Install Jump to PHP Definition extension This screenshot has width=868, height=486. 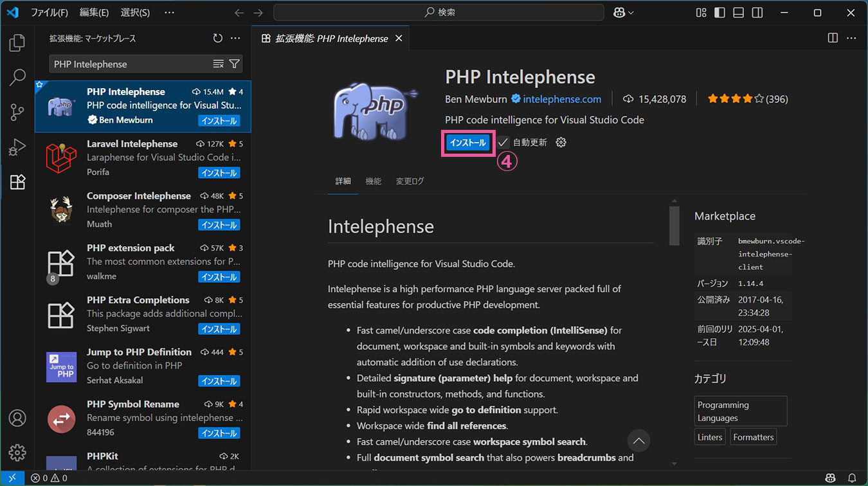219,381
